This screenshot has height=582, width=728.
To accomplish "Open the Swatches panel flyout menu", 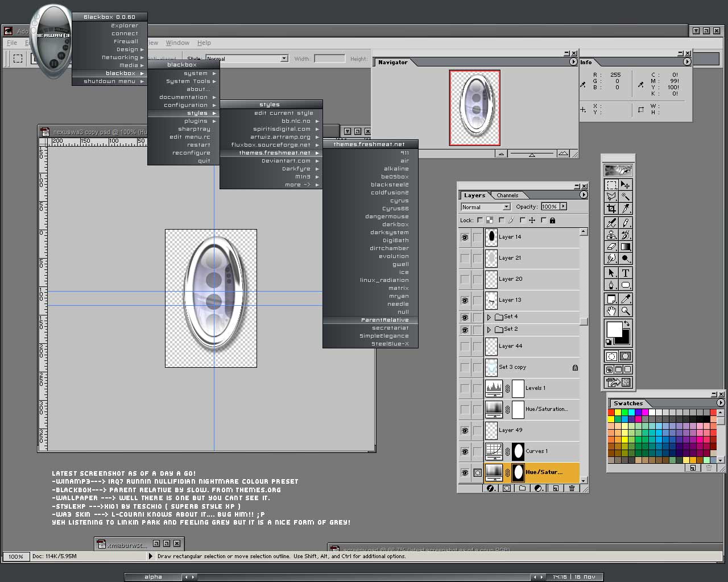I will 721,403.
